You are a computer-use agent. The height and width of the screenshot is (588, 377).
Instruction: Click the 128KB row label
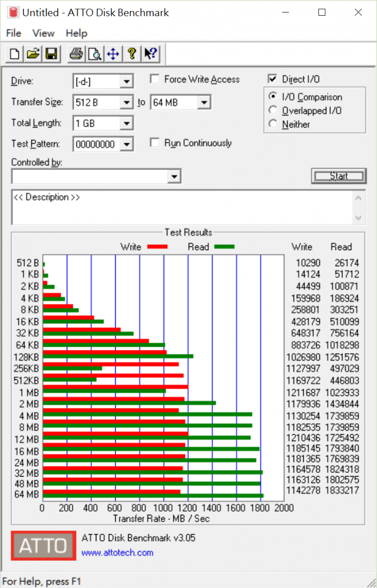(26, 357)
